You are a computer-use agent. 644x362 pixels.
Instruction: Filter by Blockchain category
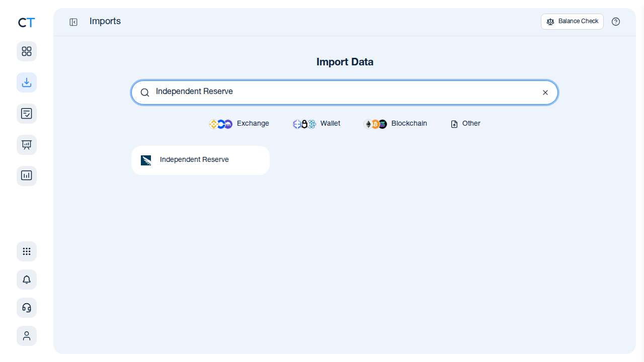[395, 124]
